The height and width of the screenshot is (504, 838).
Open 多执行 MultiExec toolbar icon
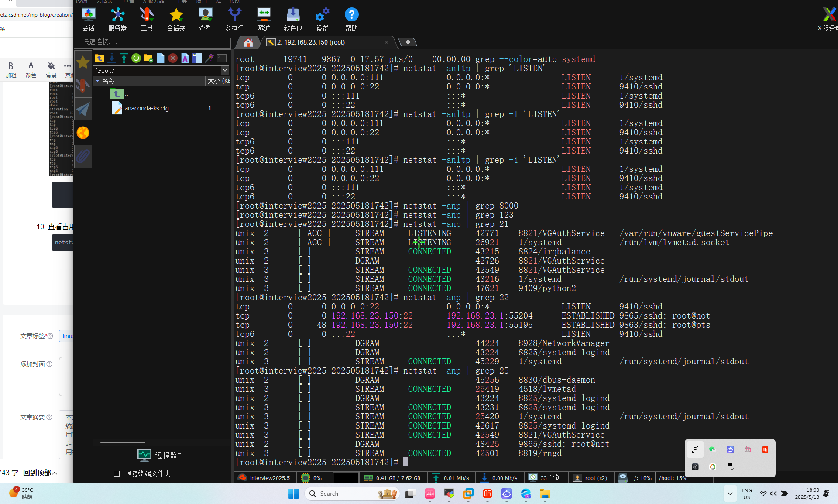(x=234, y=20)
